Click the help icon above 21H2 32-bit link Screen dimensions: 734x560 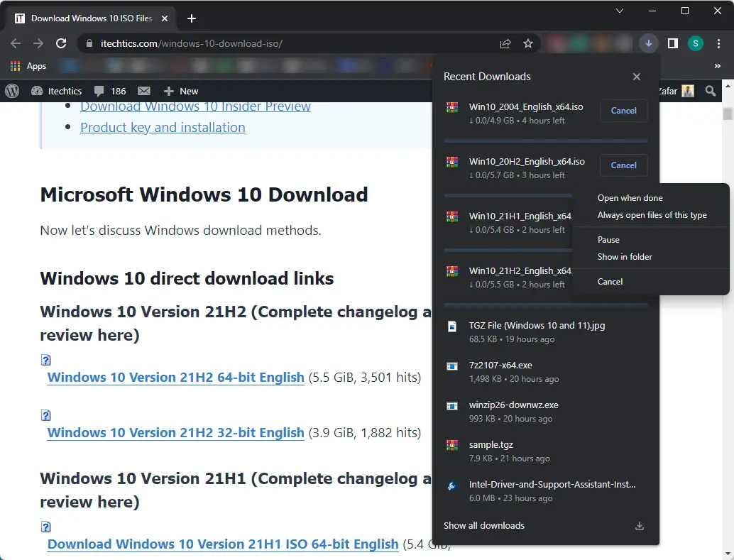pos(46,415)
